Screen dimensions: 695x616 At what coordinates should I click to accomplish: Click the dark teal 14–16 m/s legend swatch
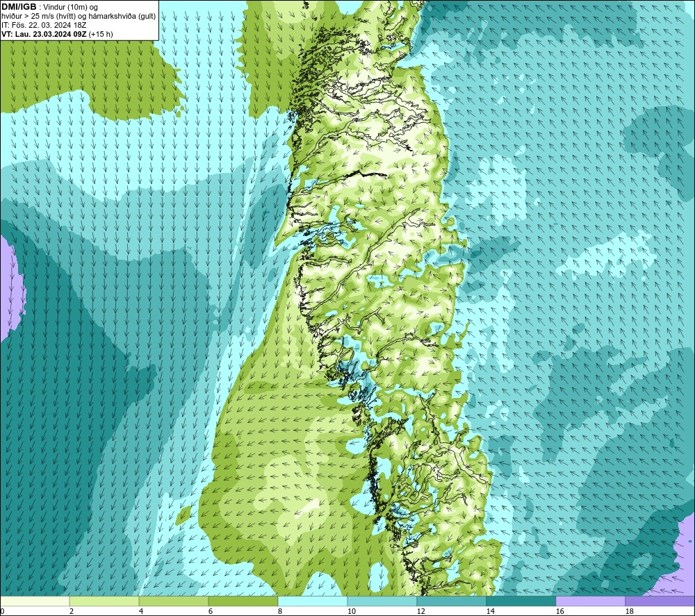521,601
